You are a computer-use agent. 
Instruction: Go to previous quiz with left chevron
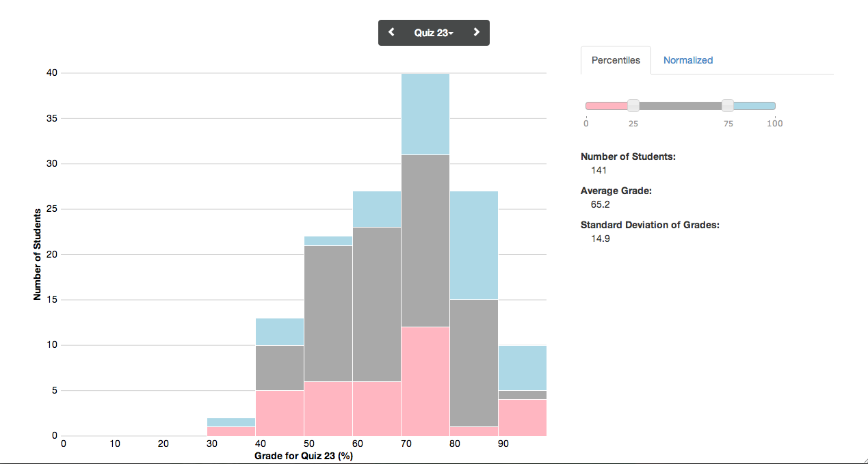(x=391, y=32)
